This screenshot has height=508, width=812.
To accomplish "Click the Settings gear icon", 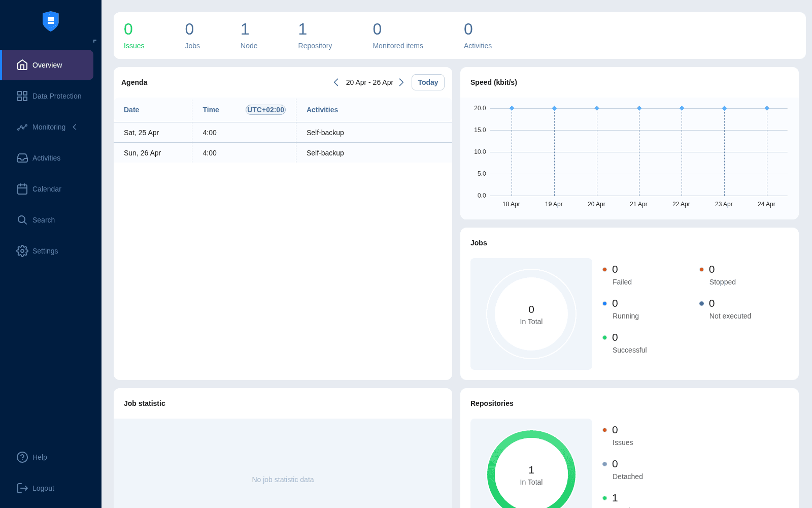I will point(22,250).
